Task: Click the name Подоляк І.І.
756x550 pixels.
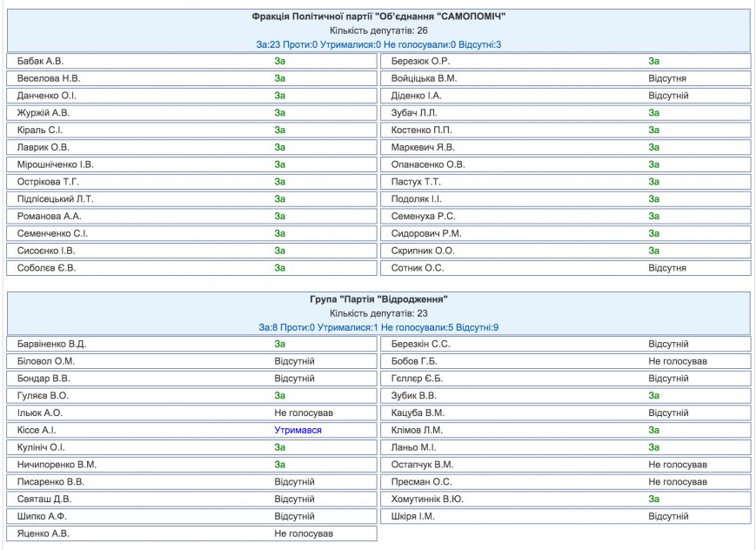Action: pyautogui.click(x=416, y=198)
